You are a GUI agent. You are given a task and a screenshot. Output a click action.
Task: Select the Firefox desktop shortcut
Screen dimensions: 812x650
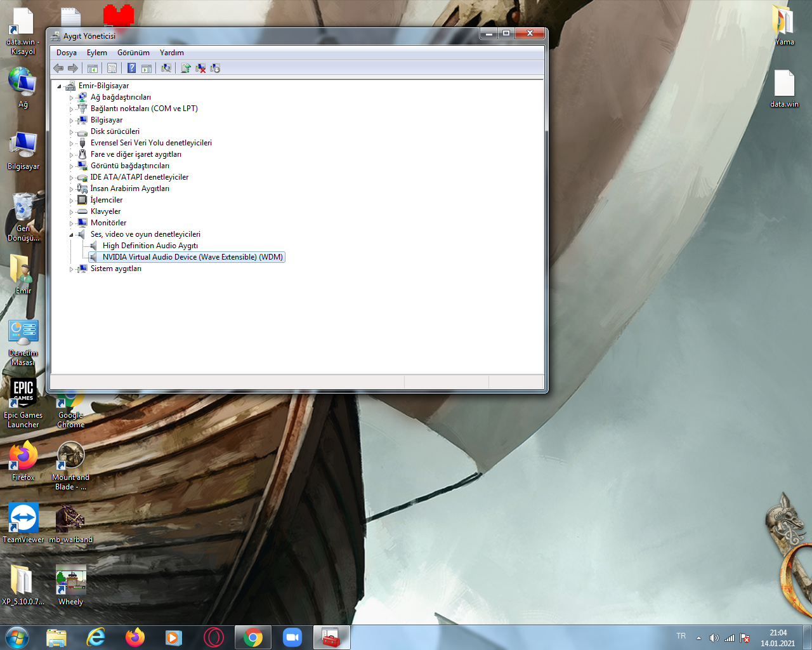pyautogui.click(x=23, y=461)
